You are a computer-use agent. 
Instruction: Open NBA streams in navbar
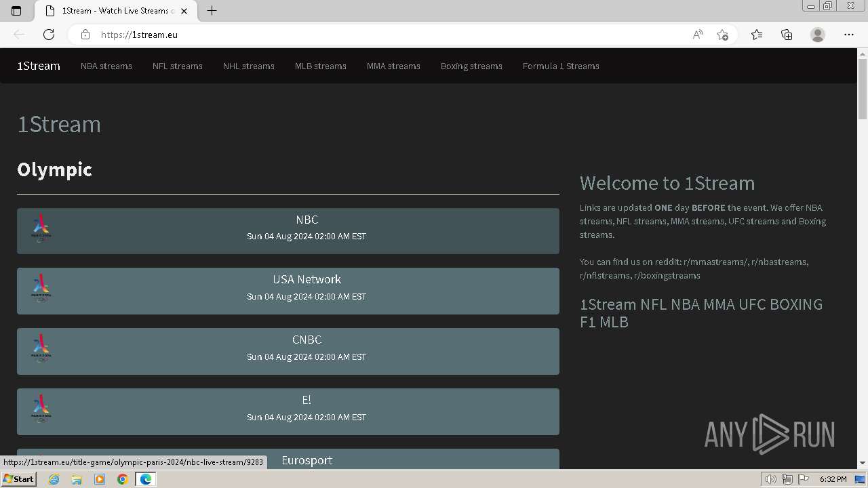tap(106, 66)
